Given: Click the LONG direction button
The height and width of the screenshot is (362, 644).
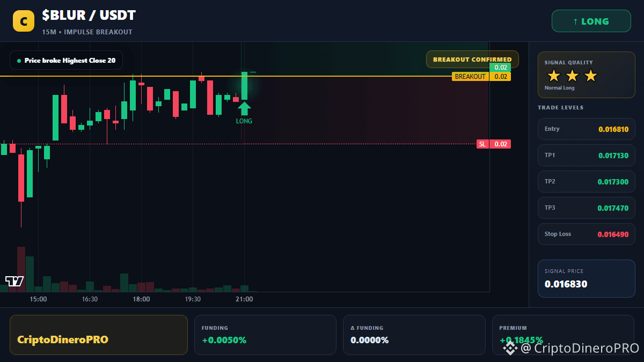Looking at the screenshot, I should [x=591, y=21].
